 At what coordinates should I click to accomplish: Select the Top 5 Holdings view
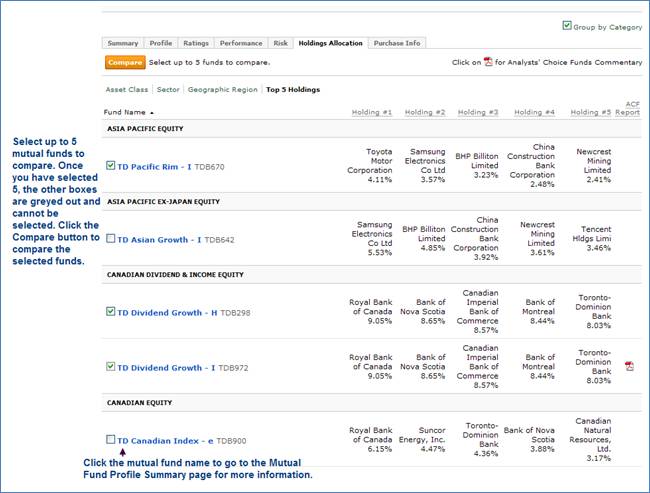[x=293, y=90]
